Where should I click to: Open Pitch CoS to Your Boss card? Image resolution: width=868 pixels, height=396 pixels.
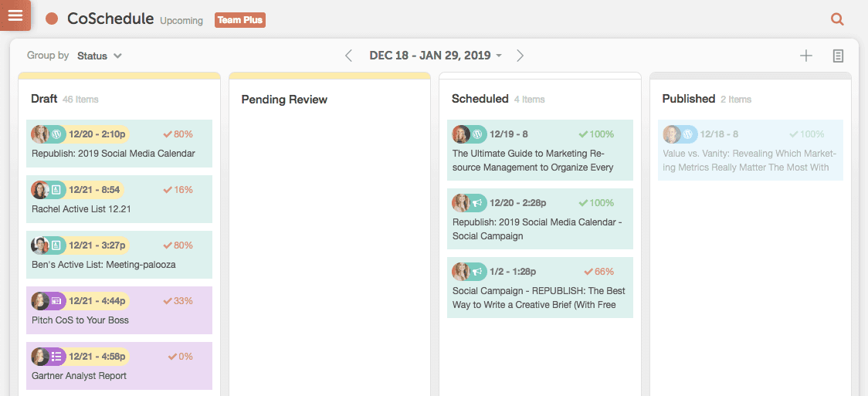click(119, 310)
